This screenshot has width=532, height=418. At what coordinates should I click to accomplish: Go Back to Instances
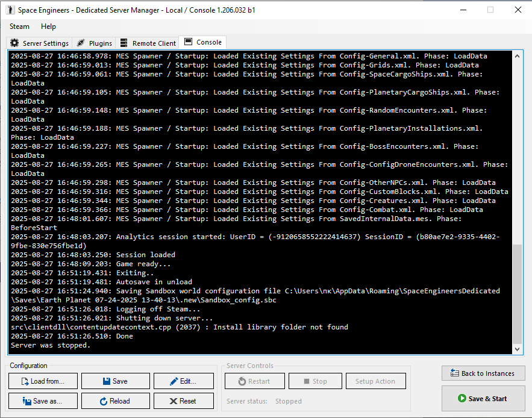point(483,373)
